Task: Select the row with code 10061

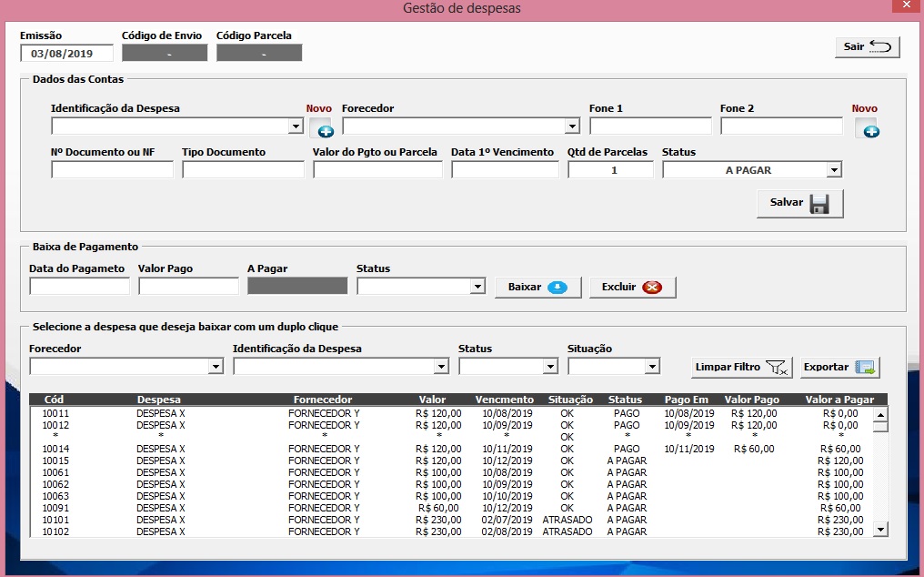Action: [x=452, y=472]
